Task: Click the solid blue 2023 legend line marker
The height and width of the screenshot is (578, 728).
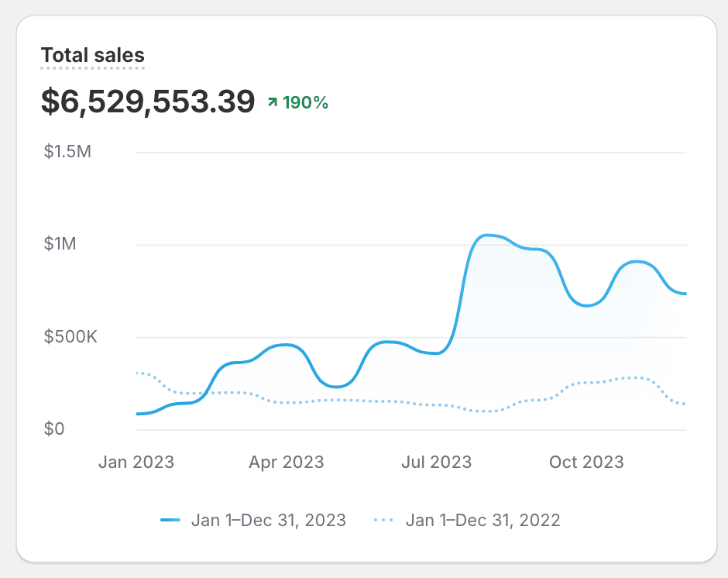Action: [170, 520]
